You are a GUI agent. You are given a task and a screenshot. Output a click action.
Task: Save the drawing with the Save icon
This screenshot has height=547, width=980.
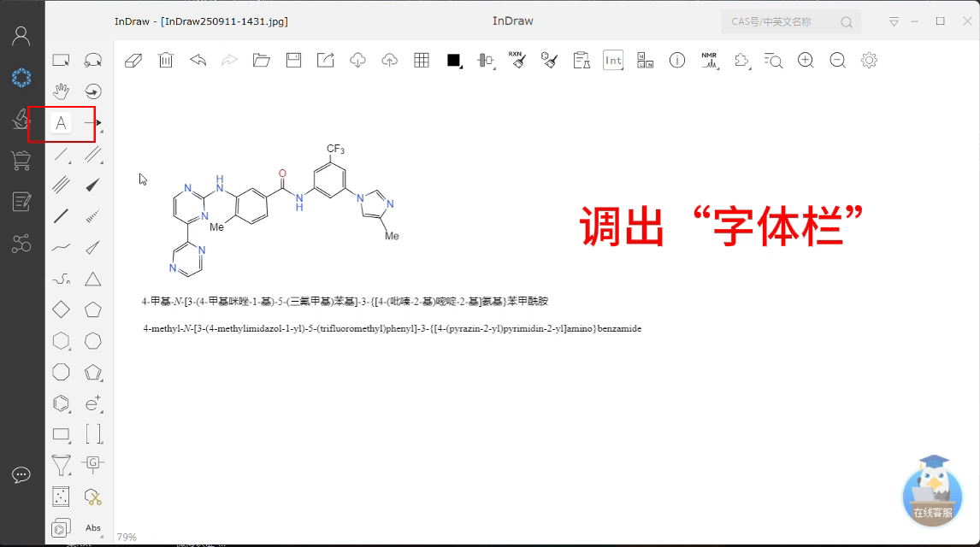coord(293,60)
